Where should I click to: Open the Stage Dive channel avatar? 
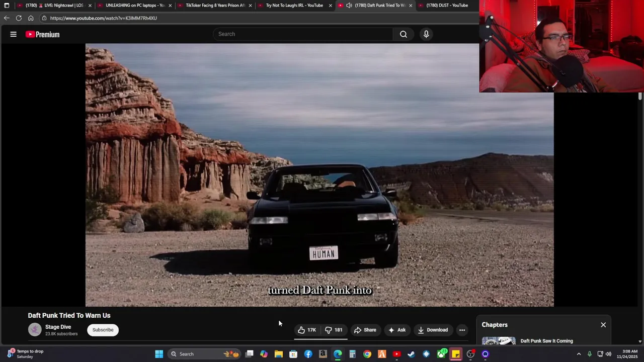click(x=35, y=330)
